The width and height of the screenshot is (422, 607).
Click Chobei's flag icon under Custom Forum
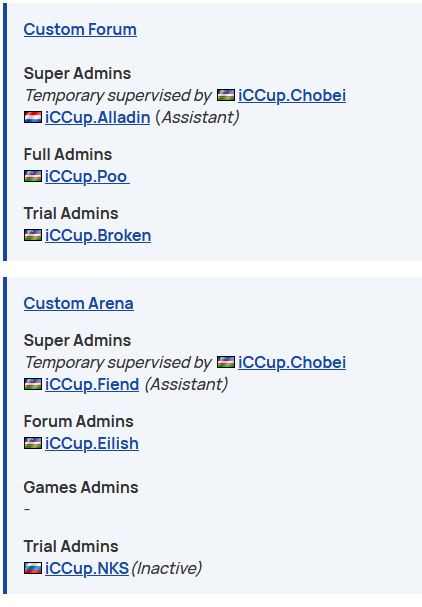pyautogui.click(x=226, y=95)
